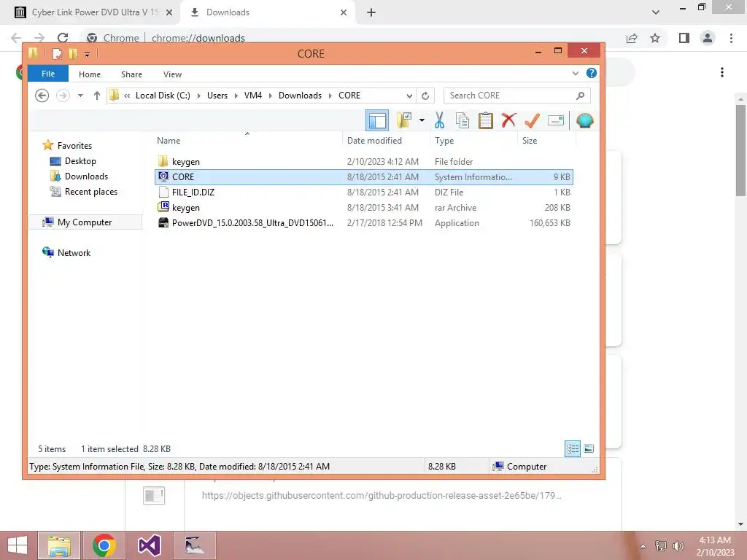Open the Explorer help icon
Image resolution: width=747 pixels, height=560 pixels.
coord(591,73)
